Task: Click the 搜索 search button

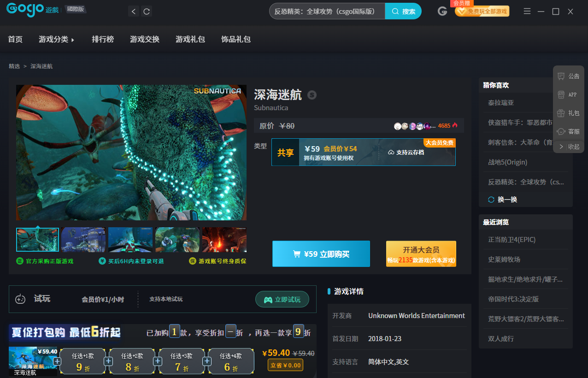Action: pos(403,12)
